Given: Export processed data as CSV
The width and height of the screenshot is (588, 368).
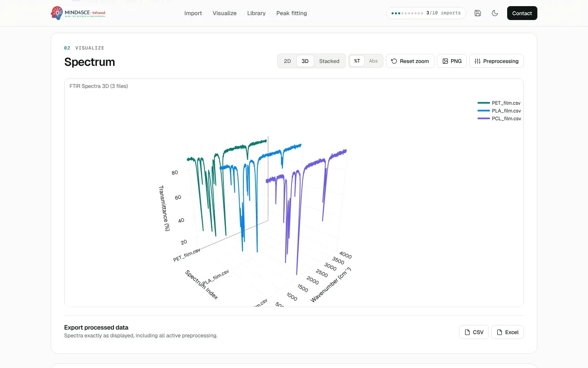Looking at the screenshot, I should [x=474, y=332].
